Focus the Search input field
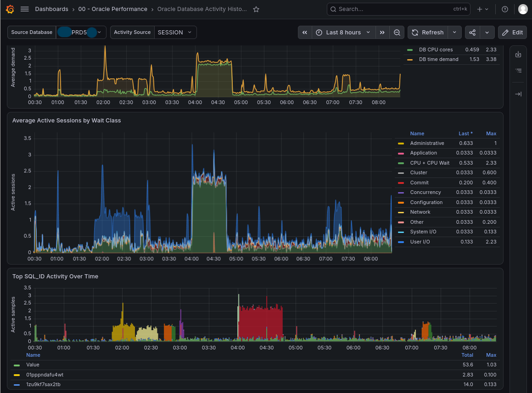Screen dimensions: 532x393 pos(399,9)
